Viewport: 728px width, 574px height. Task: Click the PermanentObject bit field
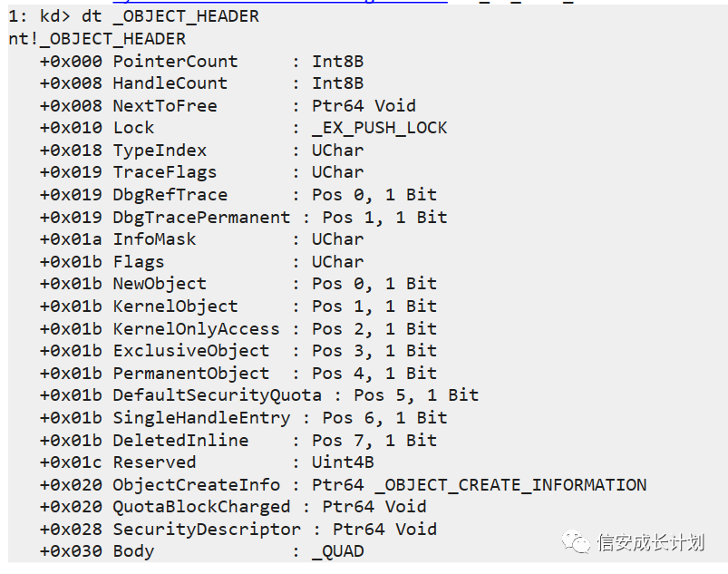pos(190,374)
